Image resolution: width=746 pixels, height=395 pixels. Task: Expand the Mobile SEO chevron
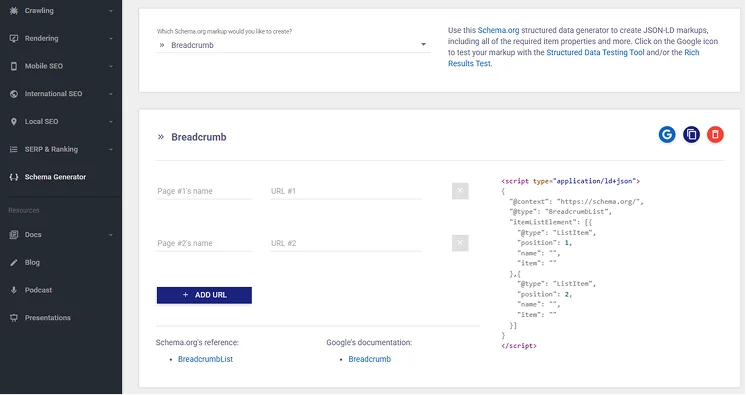pyautogui.click(x=111, y=66)
